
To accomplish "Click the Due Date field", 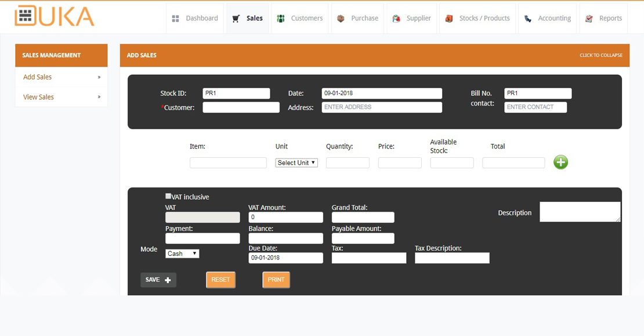I will 285,258.
